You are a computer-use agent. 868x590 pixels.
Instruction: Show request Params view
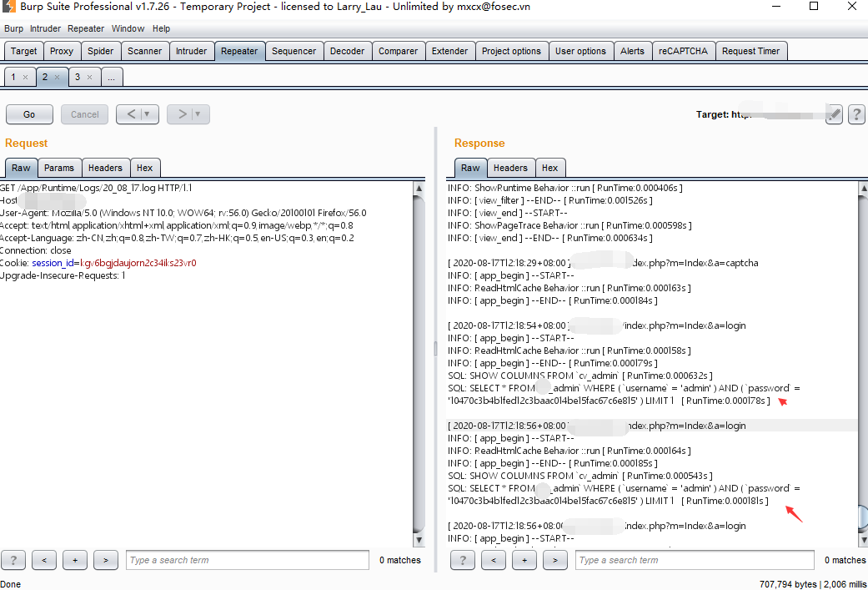point(59,168)
